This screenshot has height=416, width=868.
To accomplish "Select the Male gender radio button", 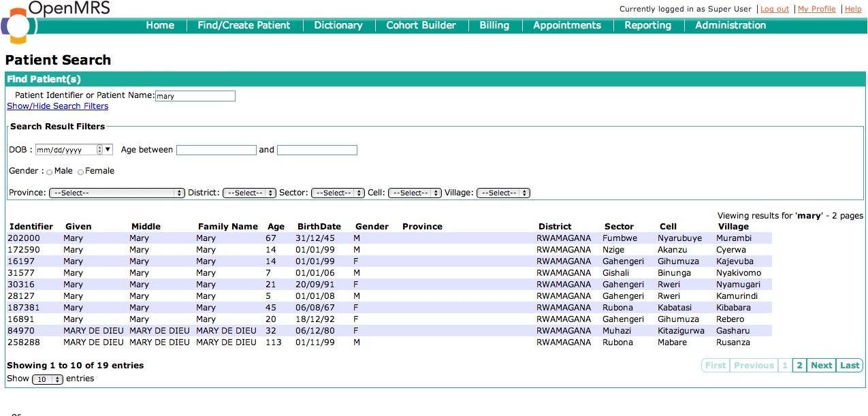I will coord(48,172).
